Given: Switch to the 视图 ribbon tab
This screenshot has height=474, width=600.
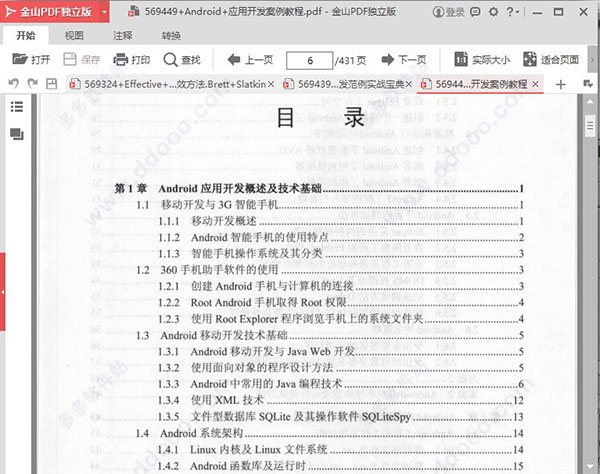Looking at the screenshot, I should pos(74,36).
